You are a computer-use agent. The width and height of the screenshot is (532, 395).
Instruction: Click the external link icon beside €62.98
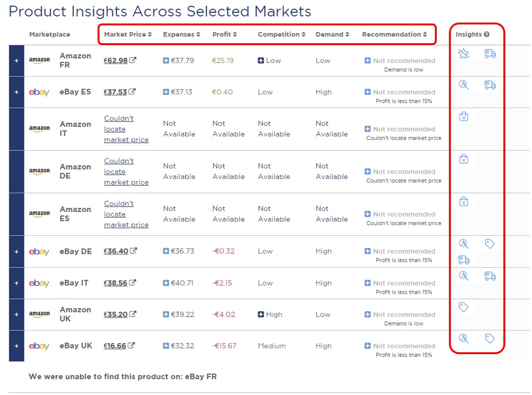[132, 59]
